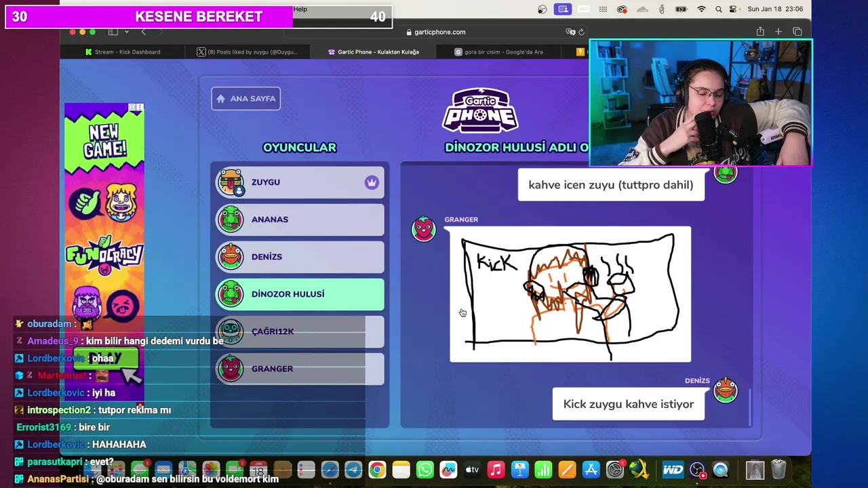Go back with Safari's back arrow
The height and width of the screenshot is (488, 868).
[143, 32]
